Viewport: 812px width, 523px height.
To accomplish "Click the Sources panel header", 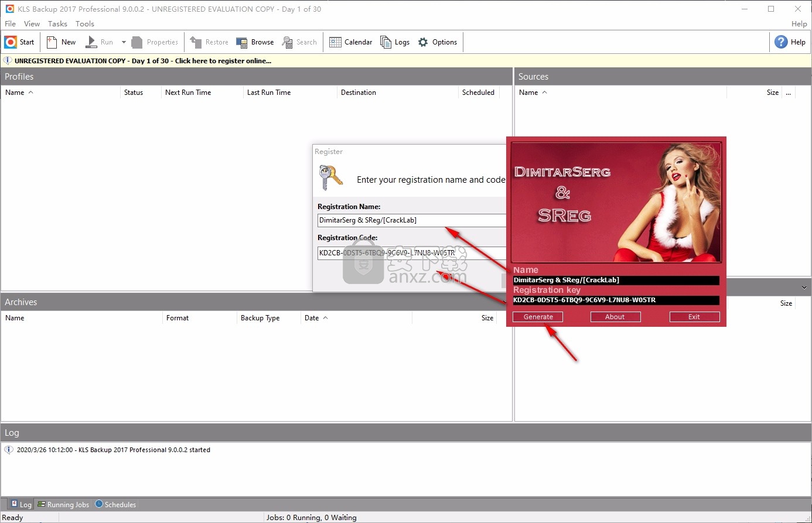I will coord(663,77).
